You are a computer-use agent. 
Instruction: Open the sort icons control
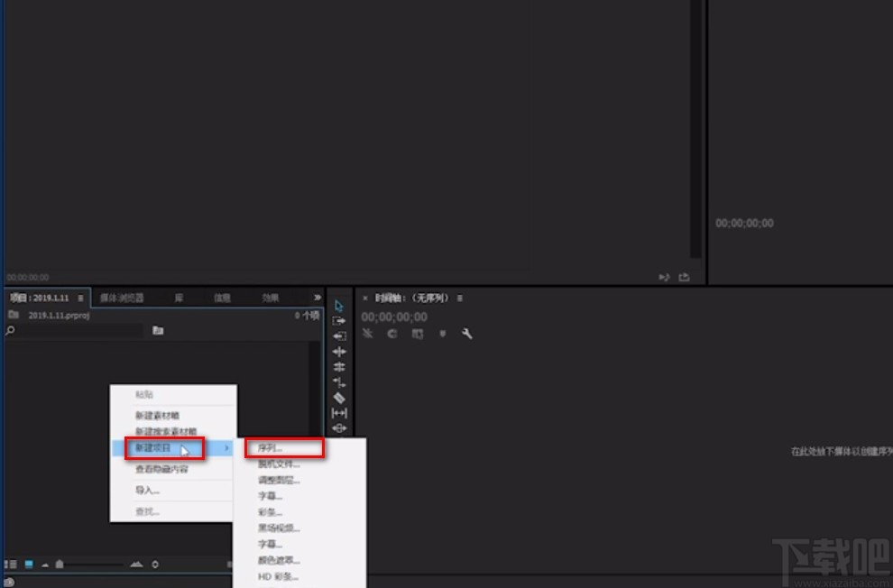(x=155, y=565)
